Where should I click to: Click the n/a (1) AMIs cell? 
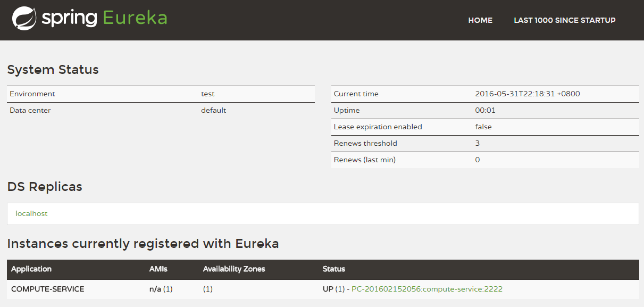(161, 289)
